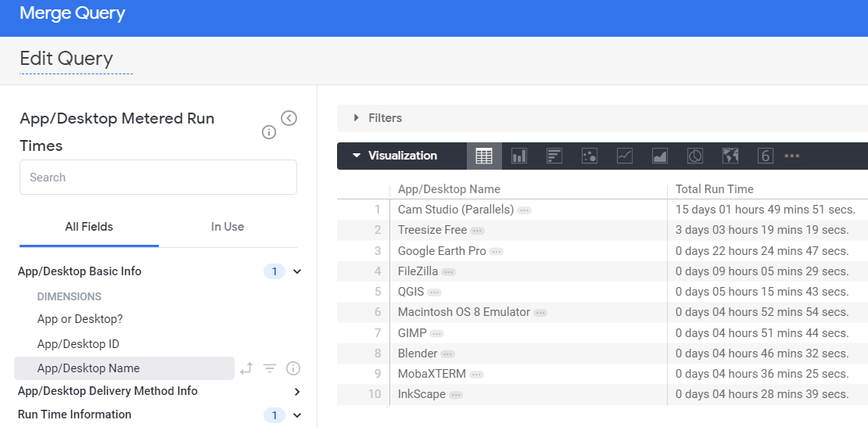Select the pie chart visualization
The width and height of the screenshot is (868, 427).
pos(695,156)
